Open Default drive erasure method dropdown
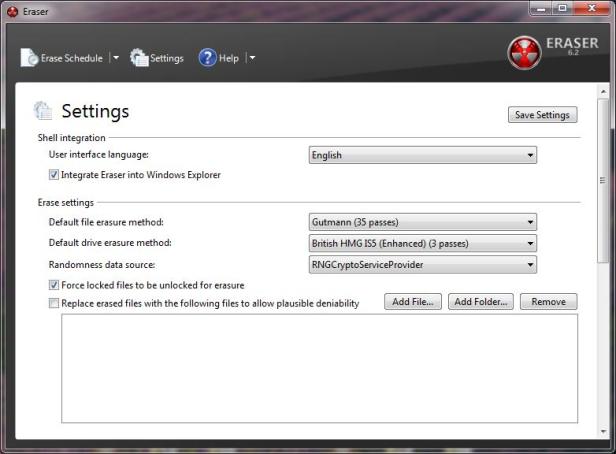Screen dimensions: 616x454 tap(422, 243)
